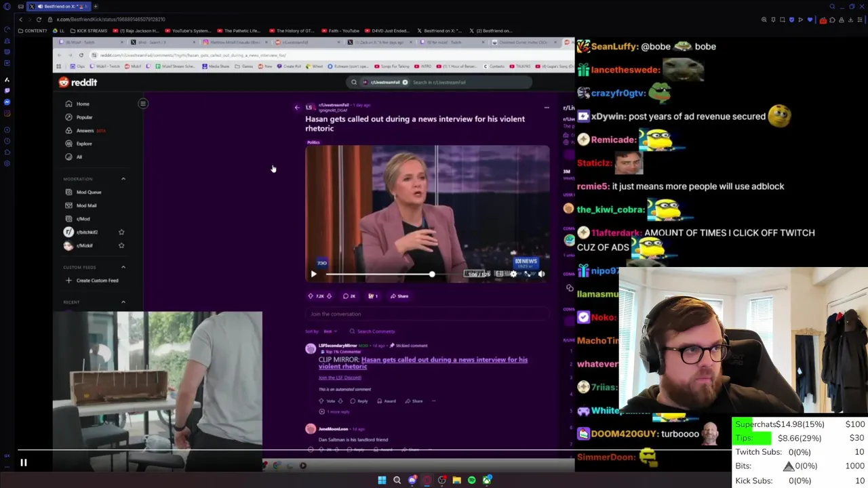Click the Join the conversation box
868x488 pixels.
click(x=427, y=314)
